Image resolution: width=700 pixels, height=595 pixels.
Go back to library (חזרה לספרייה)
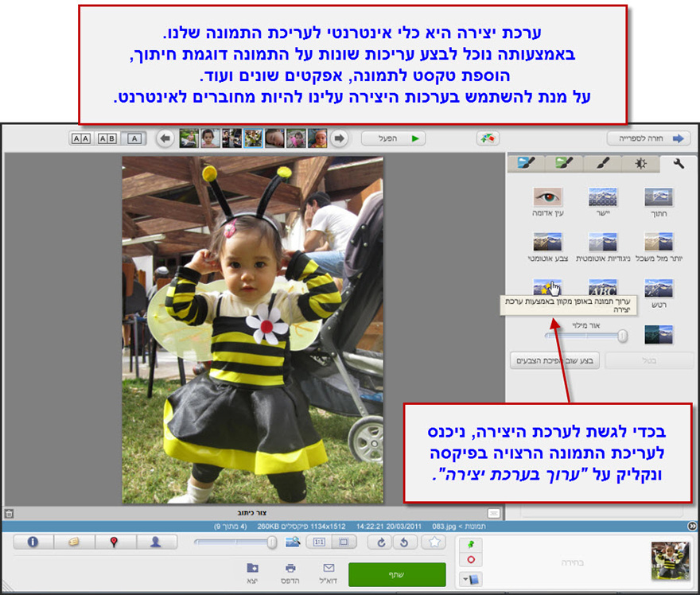coord(648,138)
